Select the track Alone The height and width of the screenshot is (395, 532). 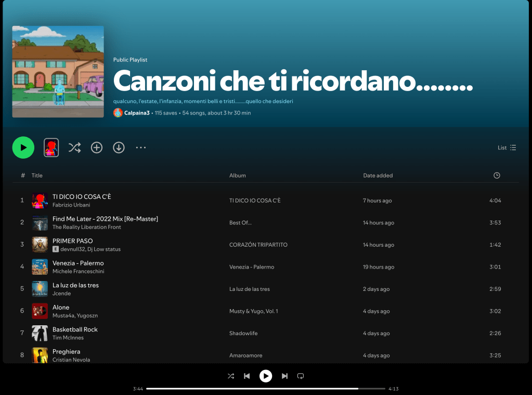tap(61, 307)
